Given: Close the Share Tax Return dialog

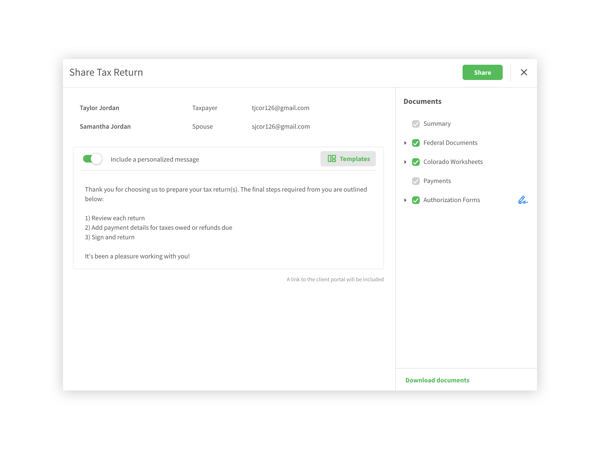Looking at the screenshot, I should point(523,72).
